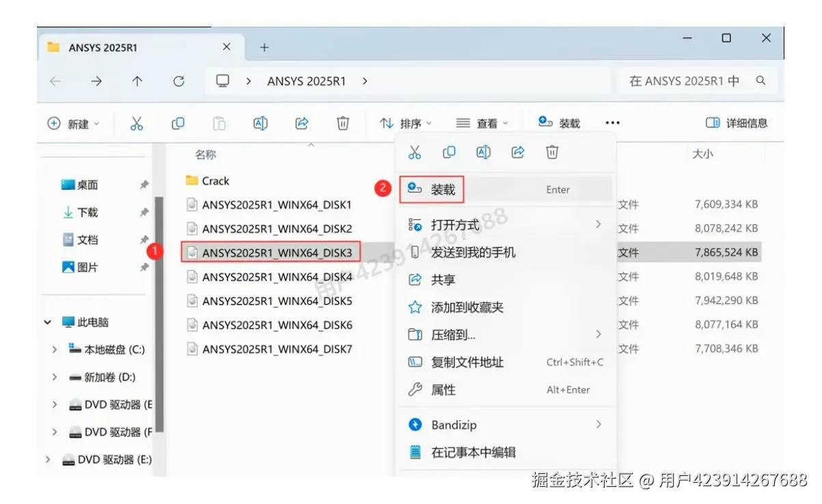Delete the file using the toolbar trash icon
The height and width of the screenshot is (504, 822).
[342, 123]
